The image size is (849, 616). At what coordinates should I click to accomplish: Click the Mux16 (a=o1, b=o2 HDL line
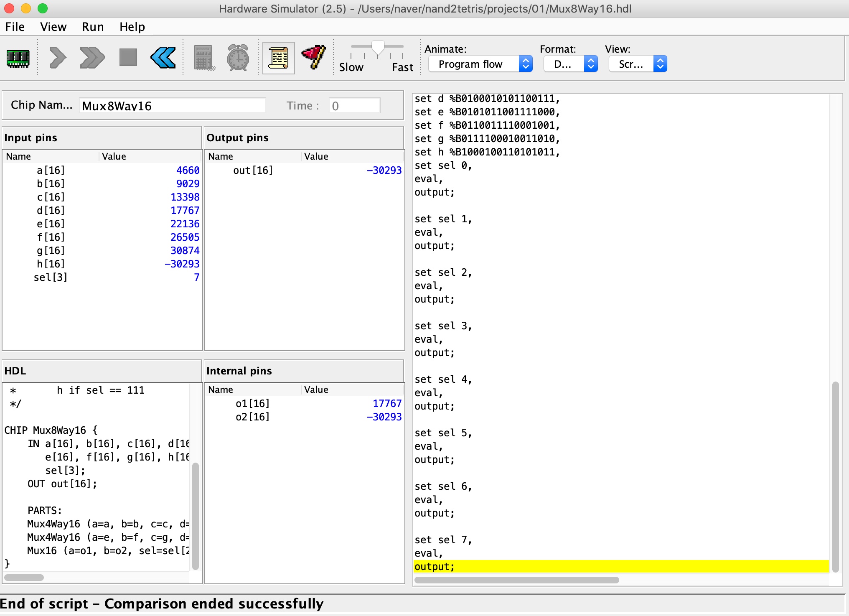pyautogui.click(x=108, y=551)
